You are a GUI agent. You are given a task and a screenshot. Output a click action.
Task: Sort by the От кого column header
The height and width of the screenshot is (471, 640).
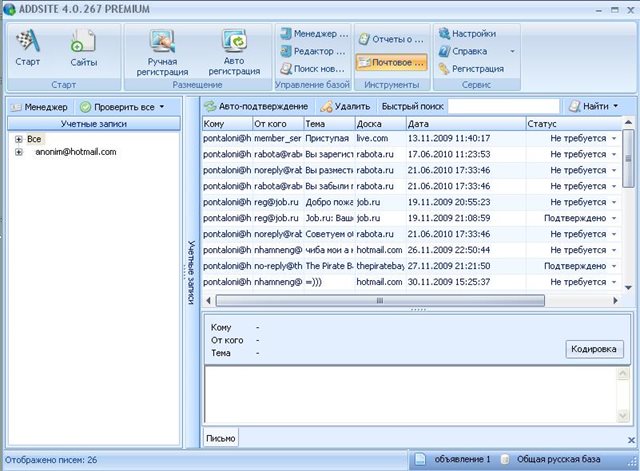pyautogui.click(x=278, y=124)
